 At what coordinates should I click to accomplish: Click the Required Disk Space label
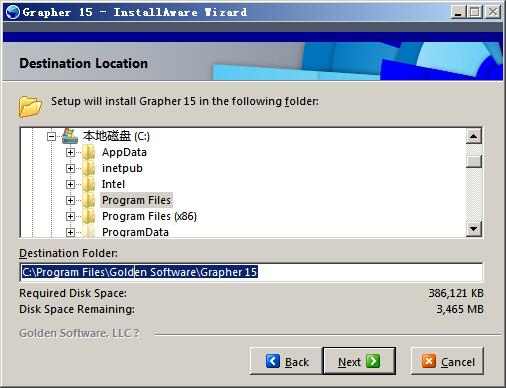coord(73,293)
